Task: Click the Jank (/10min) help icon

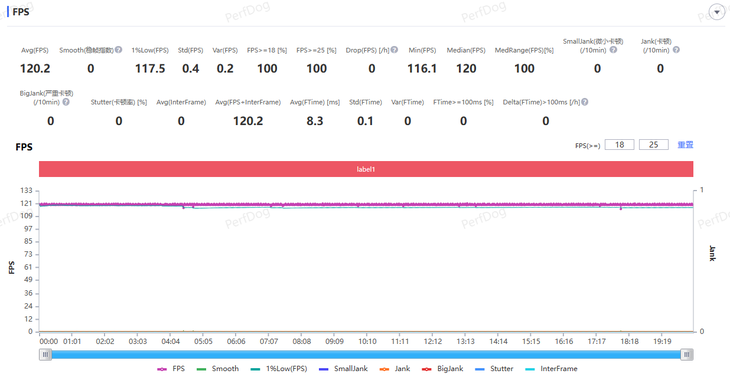Action: pos(676,50)
